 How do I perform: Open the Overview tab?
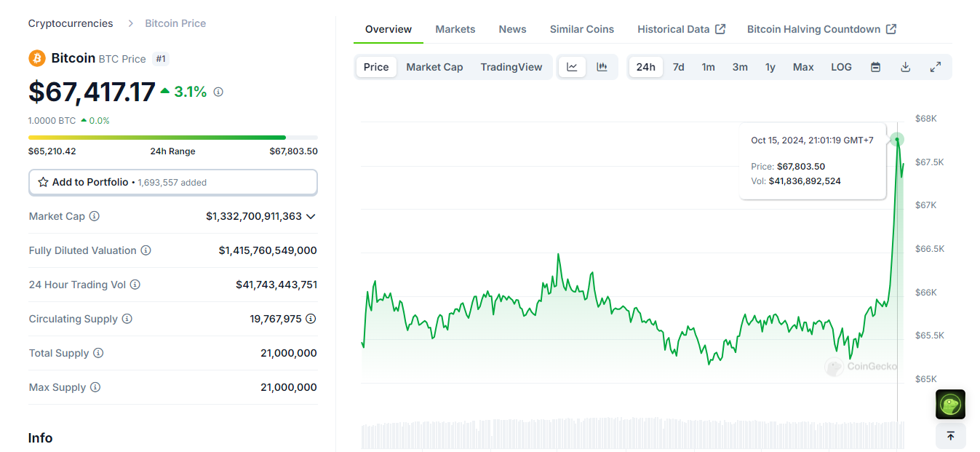tap(389, 29)
